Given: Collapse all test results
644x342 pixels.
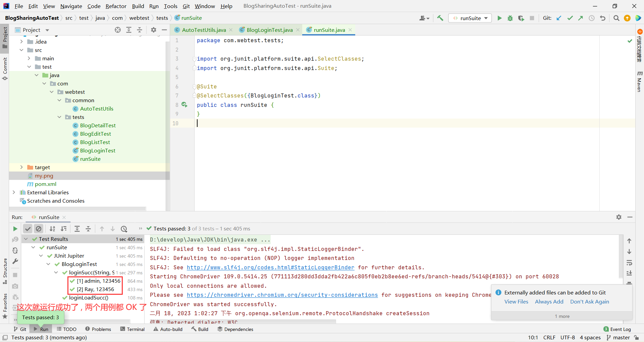Looking at the screenshot, I should coord(88,229).
